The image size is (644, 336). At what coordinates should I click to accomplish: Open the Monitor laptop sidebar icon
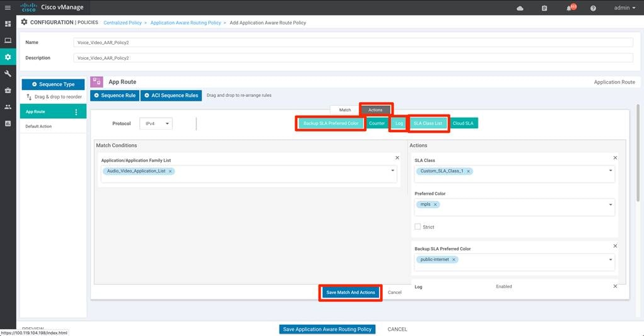tap(8, 40)
